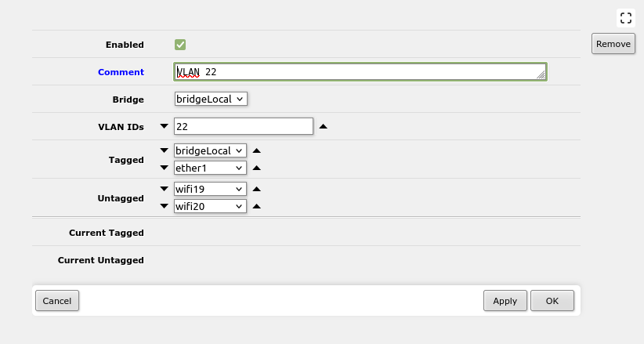Click into the Comment text field
This screenshot has height=344, width=644.
pos(360,72)
